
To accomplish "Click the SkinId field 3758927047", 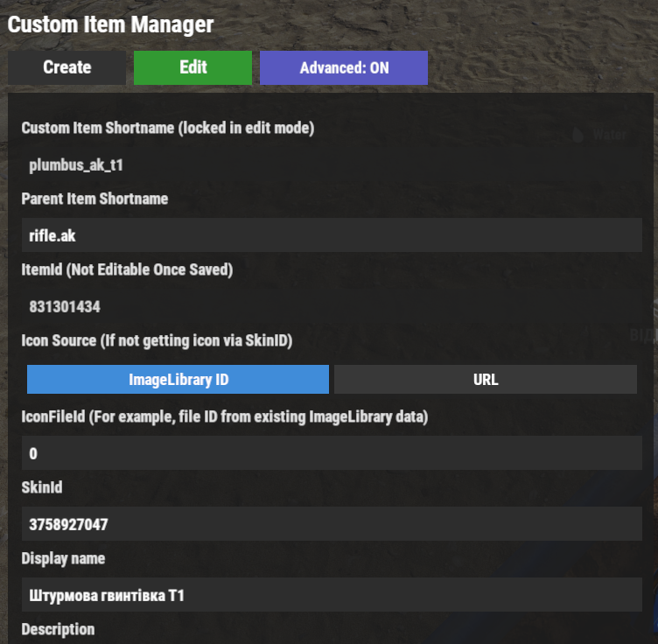I will (332, 523).
